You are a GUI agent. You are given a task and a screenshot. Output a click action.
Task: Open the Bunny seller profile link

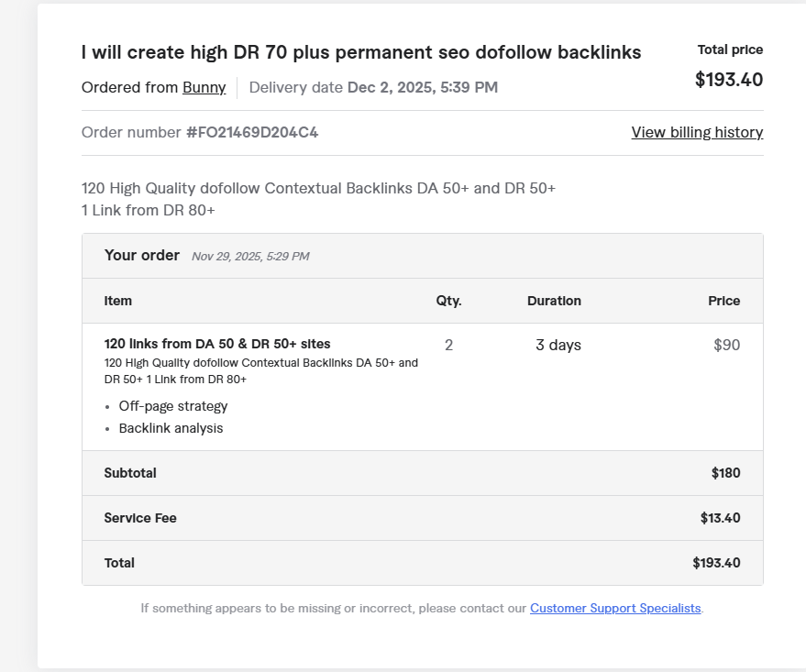pyautogui.click(x=204, y=88)
